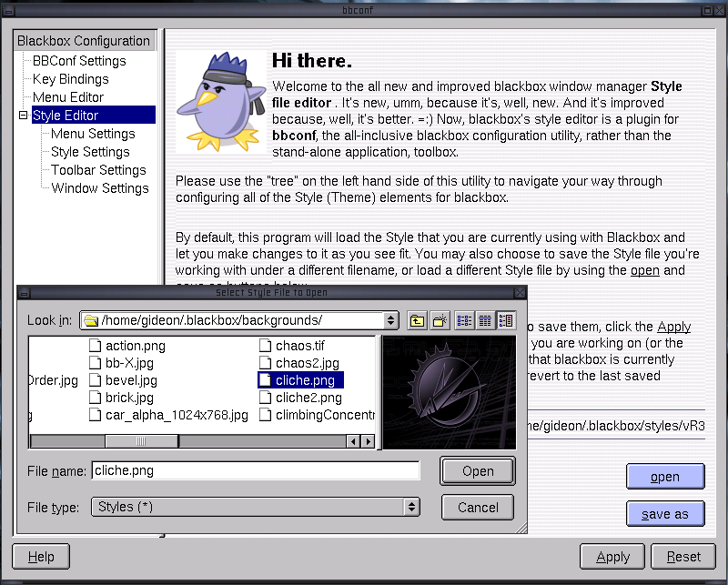Switch to list view in file dialog
The height and width of the screenshot is (585, 728).
coord(464,320)
